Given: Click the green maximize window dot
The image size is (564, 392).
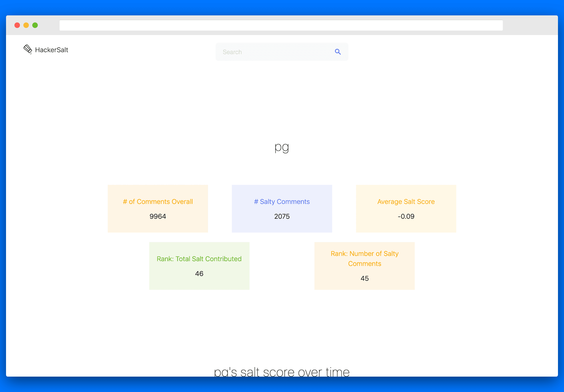Looking at the screenshot, I should click(x=35, y=25).
